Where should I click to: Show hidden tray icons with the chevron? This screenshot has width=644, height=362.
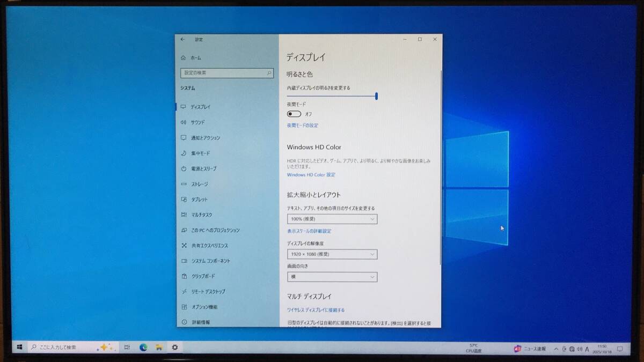[x=556, y=349]
